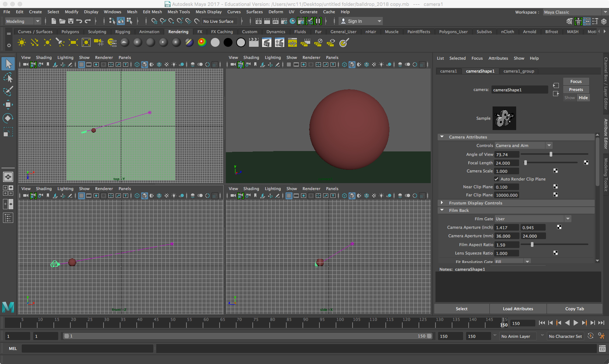Open the Mesh Tools menu

click(178, 12)
